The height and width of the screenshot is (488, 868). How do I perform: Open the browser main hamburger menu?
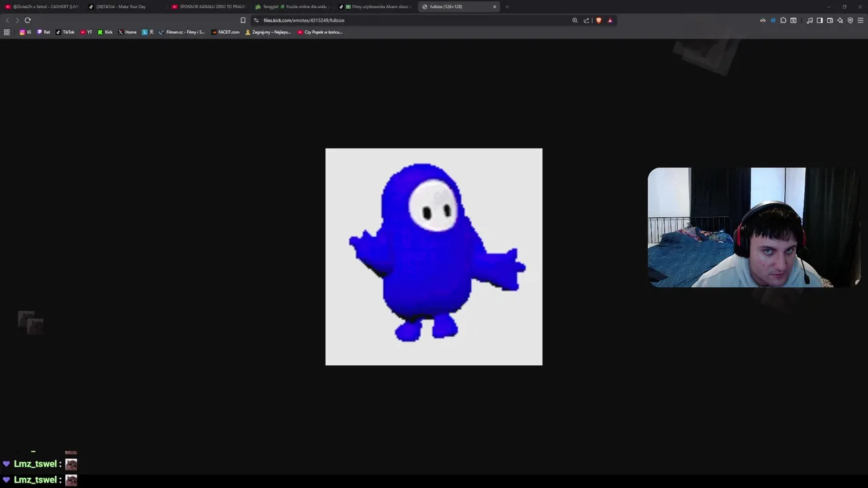(861, 20)
